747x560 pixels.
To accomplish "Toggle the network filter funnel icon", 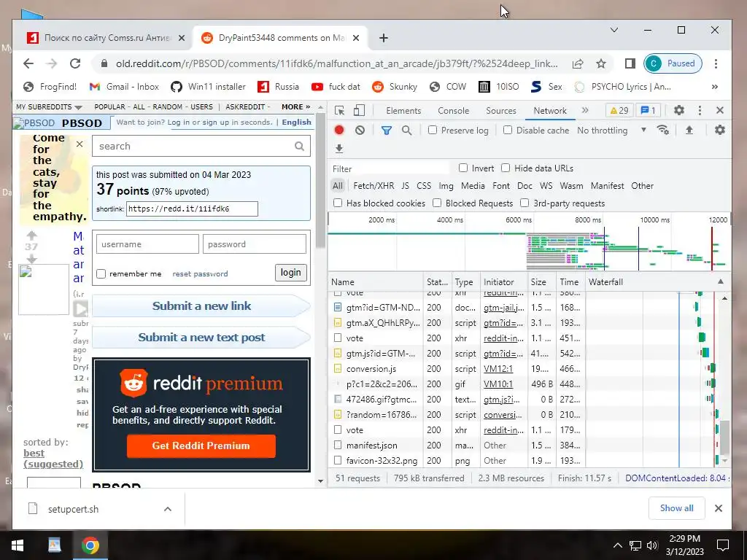I will point(387,130).
